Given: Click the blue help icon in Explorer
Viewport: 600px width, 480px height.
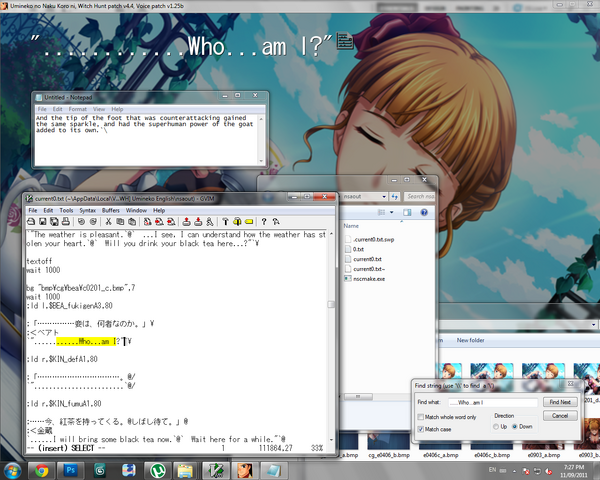Looking at the screenshot, I should (424, 212).
